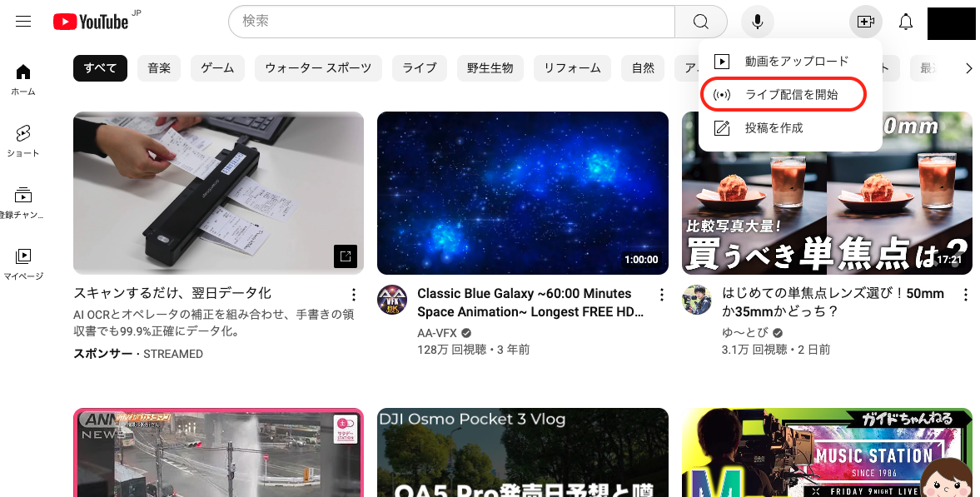Choose 動画をアップロード from create menu
980x497 pixels.
796,62
